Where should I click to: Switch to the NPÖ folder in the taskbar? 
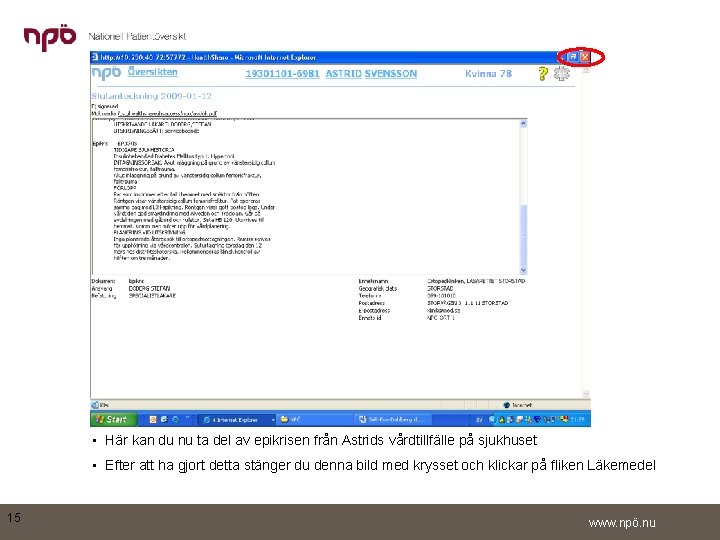coord(315,419)
